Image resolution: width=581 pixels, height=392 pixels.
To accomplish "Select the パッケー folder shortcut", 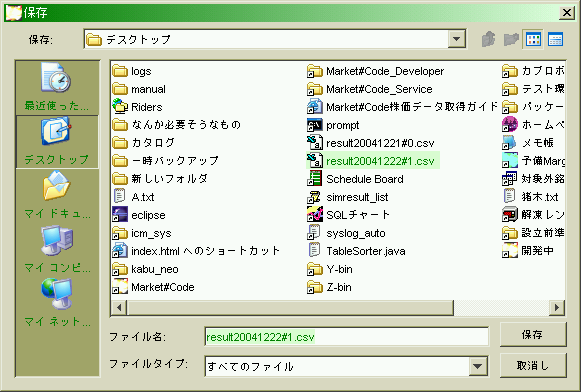I will coord(534,107).
